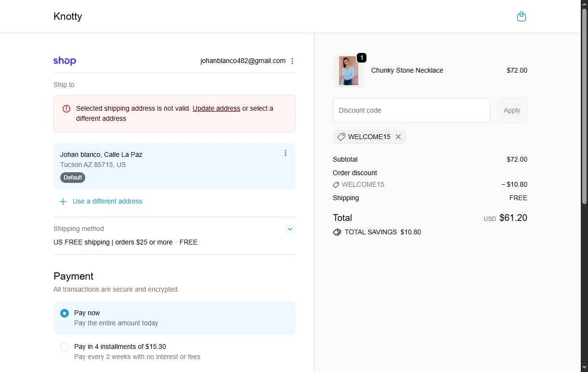Expand the Shipping method section

(x=290, y=229)
